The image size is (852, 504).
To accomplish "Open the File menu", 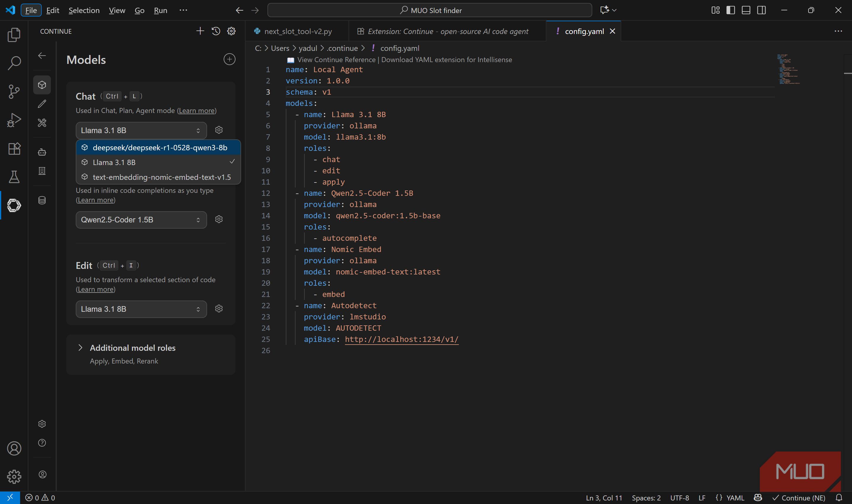I will pyautogui.click(x=31, y=10).
